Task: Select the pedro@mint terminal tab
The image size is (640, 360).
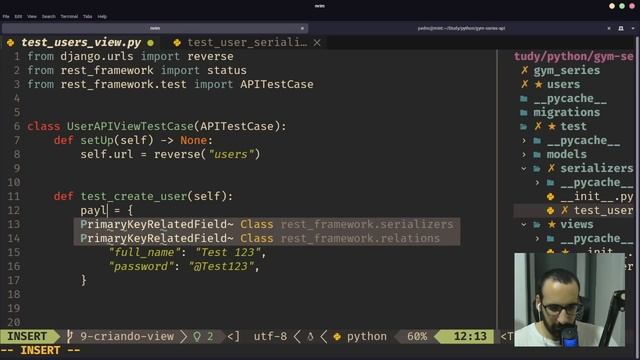Action: coord(461,28)
